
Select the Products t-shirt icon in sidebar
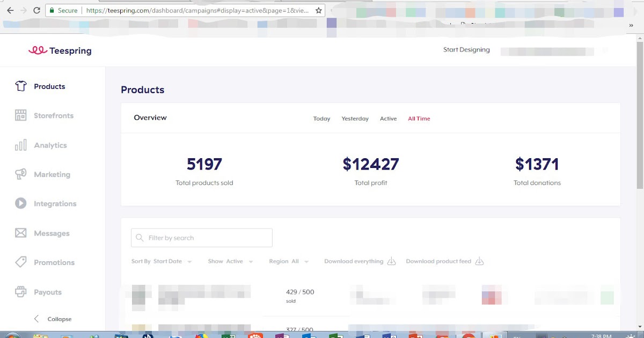click(20, 86)
